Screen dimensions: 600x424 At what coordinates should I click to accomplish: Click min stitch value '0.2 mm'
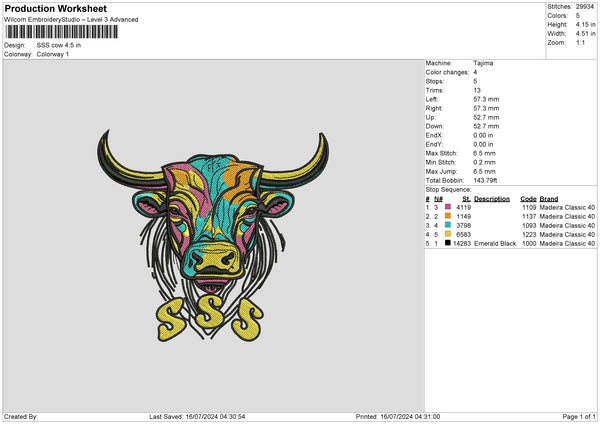pyautogui.click(x=484, y=162)
